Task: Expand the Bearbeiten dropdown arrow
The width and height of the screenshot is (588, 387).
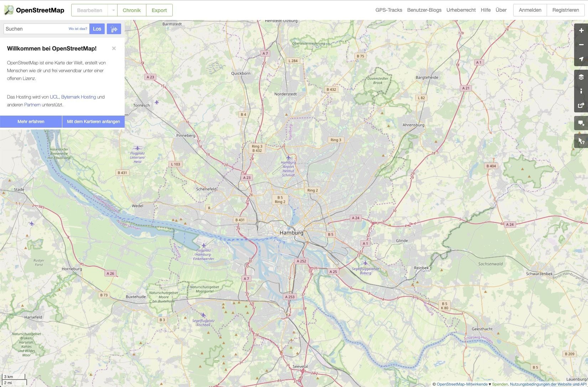Action: click(113, 10)
